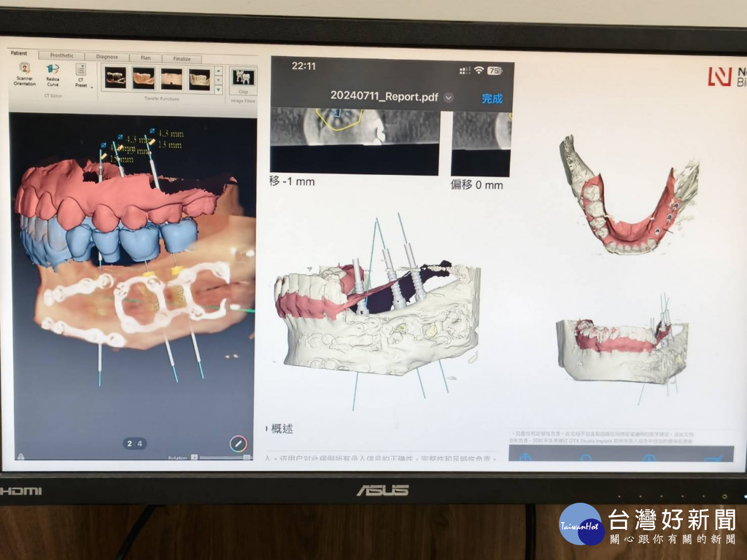Tap the markup pen icon
This screenshot has height=560, width=747.
tap(238, 444)
